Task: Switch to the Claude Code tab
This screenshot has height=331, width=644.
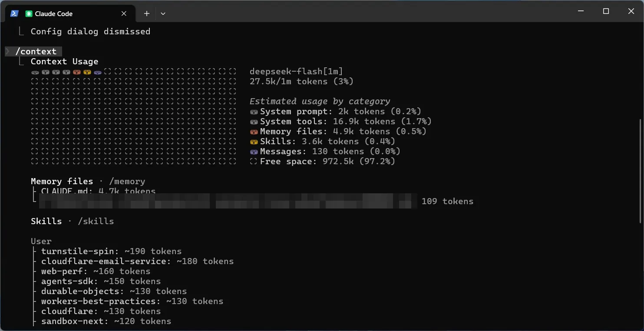Action: [x=69, y=13]
